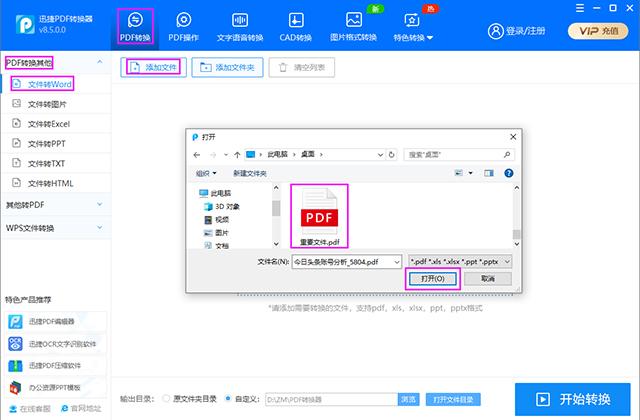This screenshot has width=640, height=420.
Task: Open 文字语音转换 tab
Action: pos(240,27)
